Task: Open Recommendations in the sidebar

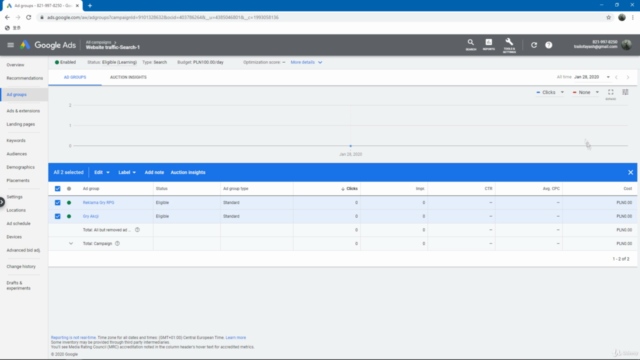Action: click(24, 78)
